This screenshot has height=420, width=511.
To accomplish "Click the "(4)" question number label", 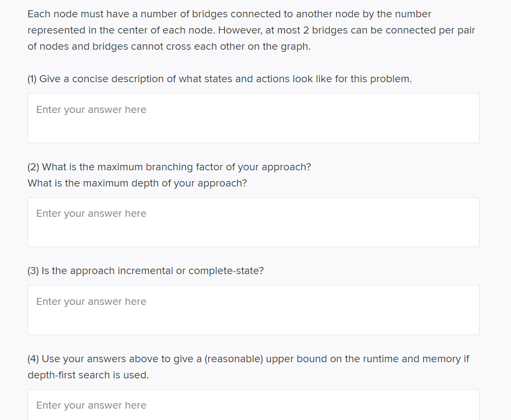I will pyautogui.click(x=33, y=359).
